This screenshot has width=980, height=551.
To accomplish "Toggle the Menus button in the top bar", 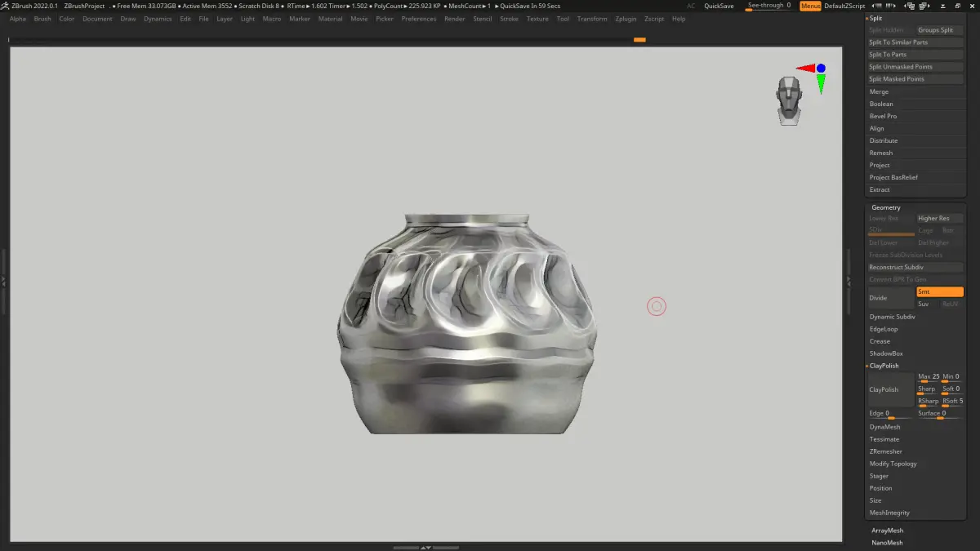I will coord(810,6).
